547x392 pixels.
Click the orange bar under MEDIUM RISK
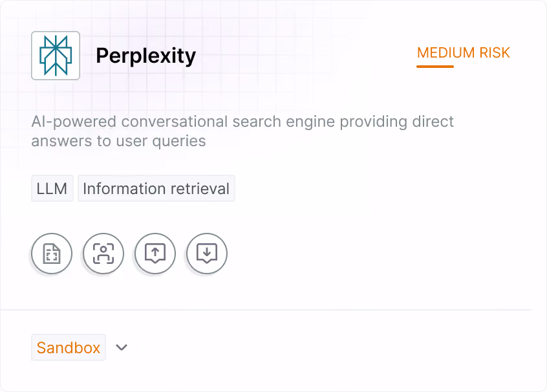click(x=435, y=67)
